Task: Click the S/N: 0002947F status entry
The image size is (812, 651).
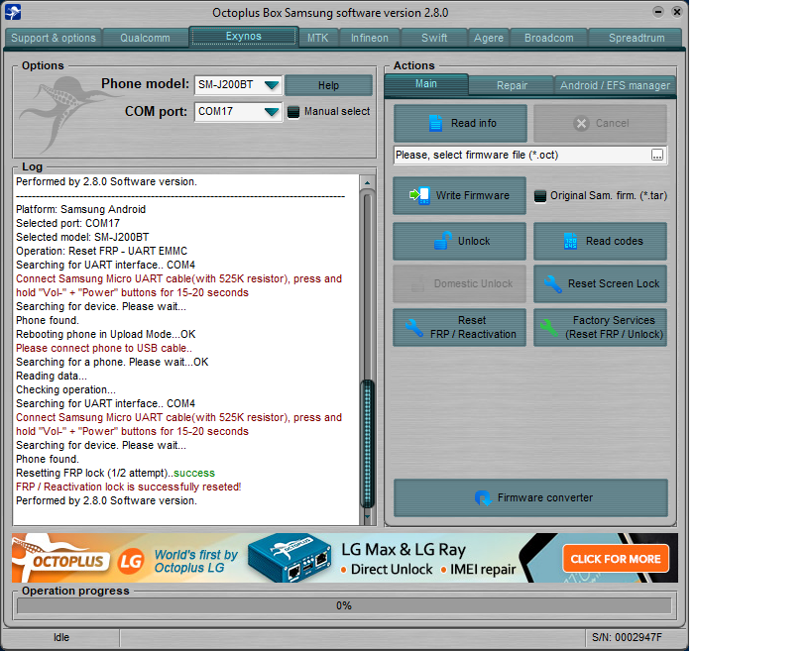Action: [628, 637]
